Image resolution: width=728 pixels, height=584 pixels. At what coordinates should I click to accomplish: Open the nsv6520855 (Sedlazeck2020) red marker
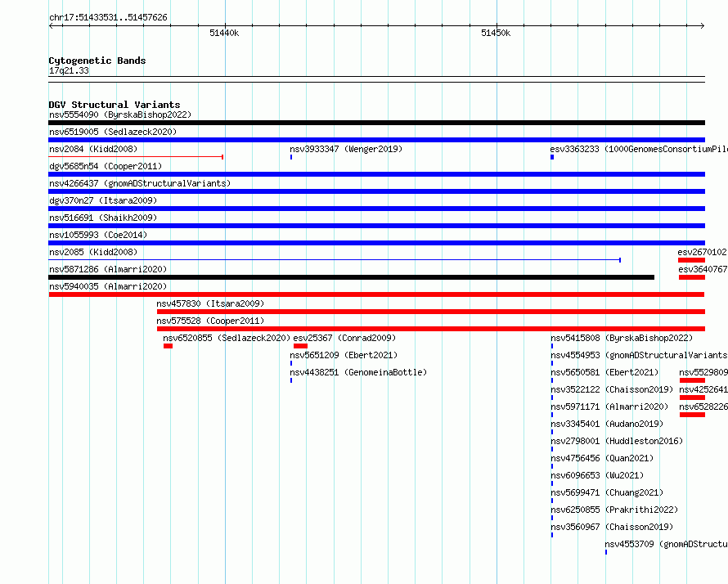[168, 346]
